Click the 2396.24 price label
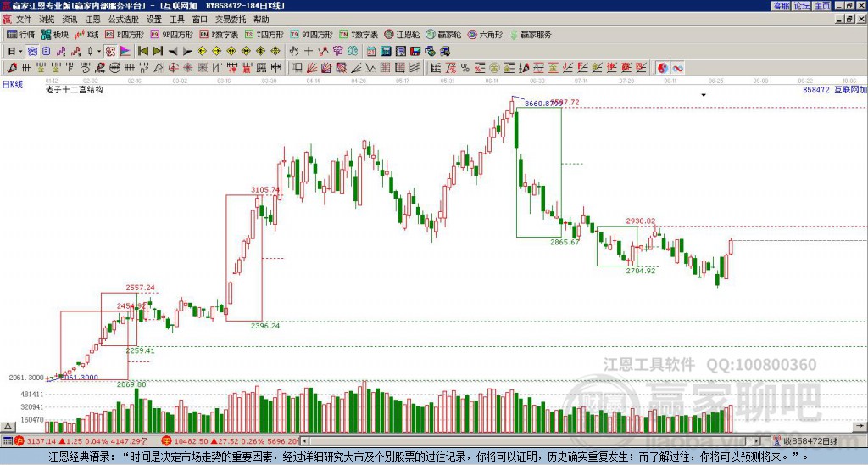 pos(265,326)
